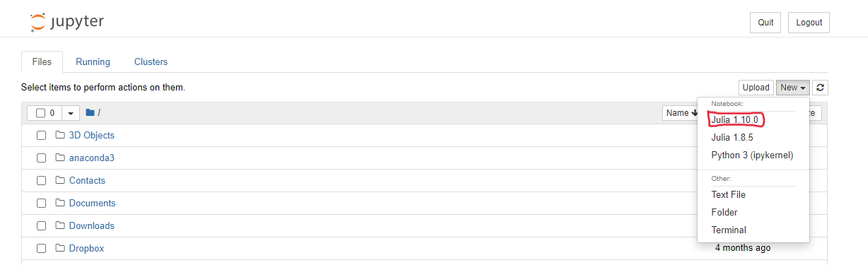Click the folder icon next to Dropbox
This screenshot has width=868, height=265.
60,248
